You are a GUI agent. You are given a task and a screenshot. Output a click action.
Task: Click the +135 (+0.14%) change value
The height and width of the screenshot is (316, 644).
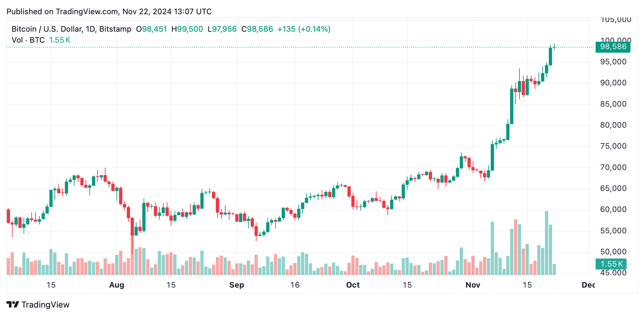(x=304, y=29)
